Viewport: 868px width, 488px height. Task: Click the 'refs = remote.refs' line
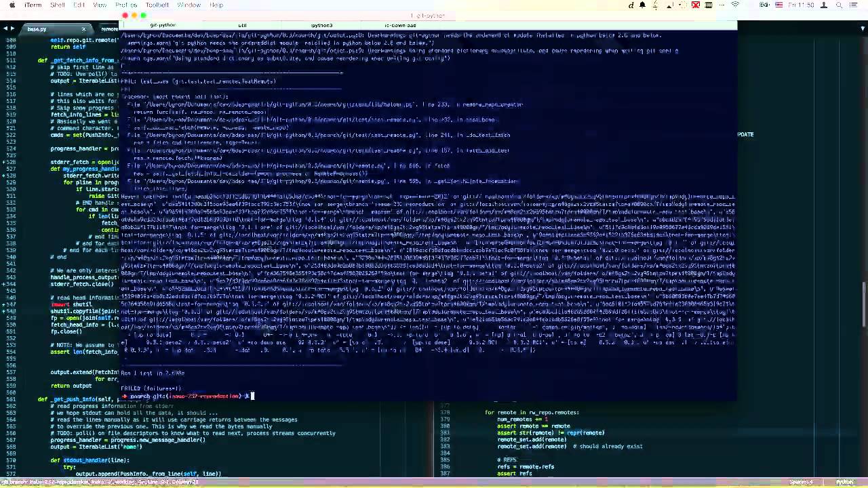pos(526,466)
